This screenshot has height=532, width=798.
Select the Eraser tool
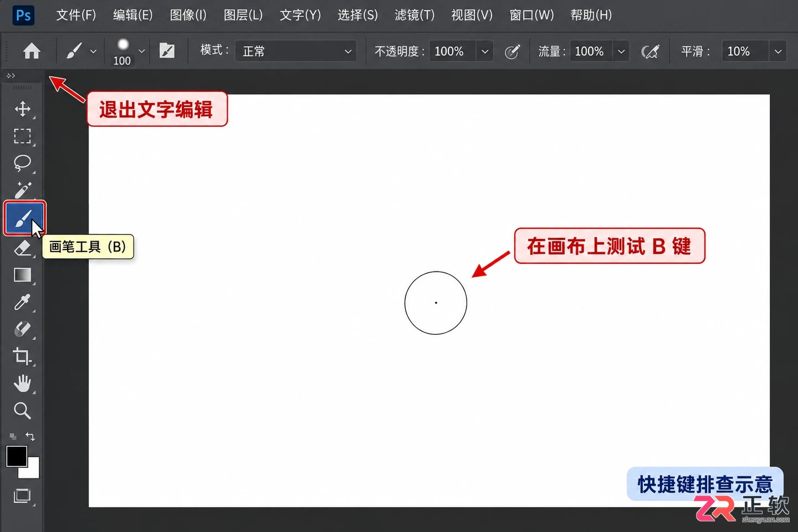(x=22, y=247)
